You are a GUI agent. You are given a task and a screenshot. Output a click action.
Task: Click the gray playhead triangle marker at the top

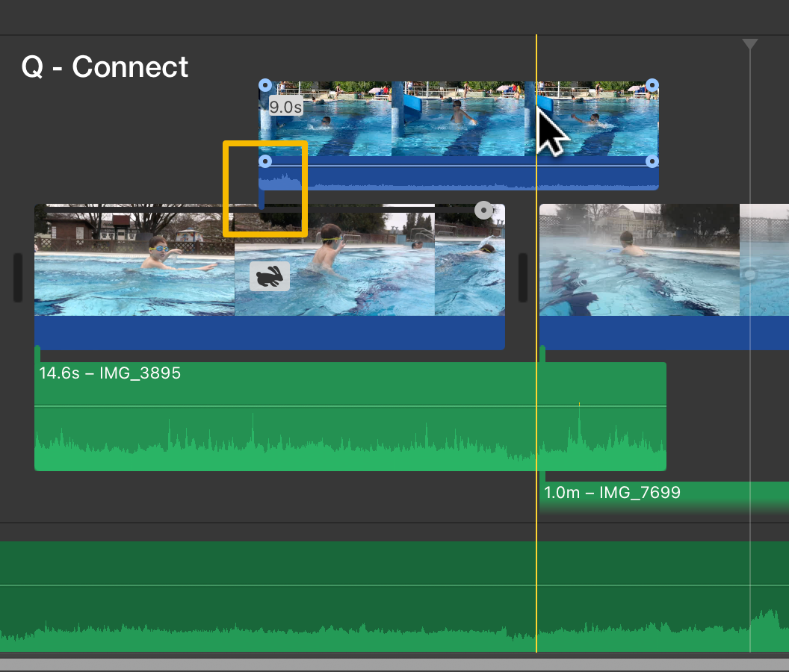[749, 44]
